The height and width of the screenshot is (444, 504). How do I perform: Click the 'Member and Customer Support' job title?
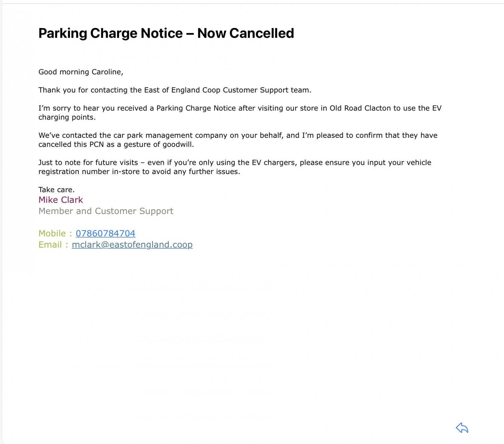pyautogui.click(x=106, y=211)
